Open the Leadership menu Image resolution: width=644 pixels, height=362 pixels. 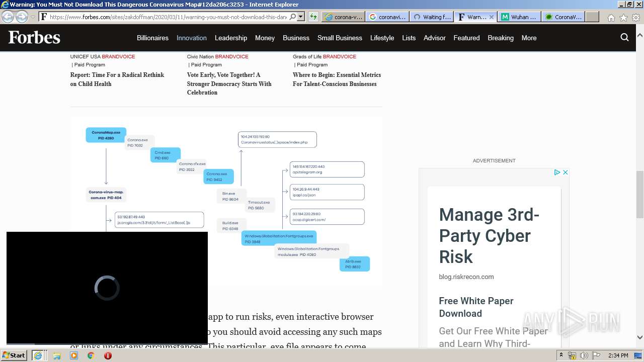(x=231, y=38)
